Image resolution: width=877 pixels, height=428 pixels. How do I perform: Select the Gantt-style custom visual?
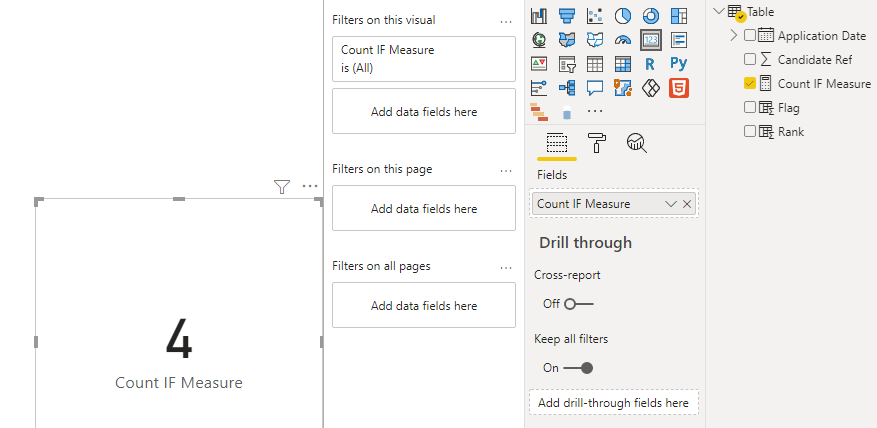coord(539,111)
